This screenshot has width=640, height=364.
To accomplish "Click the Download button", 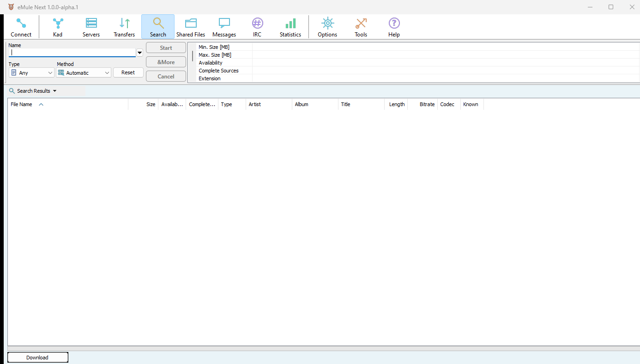I will [37, 358].
